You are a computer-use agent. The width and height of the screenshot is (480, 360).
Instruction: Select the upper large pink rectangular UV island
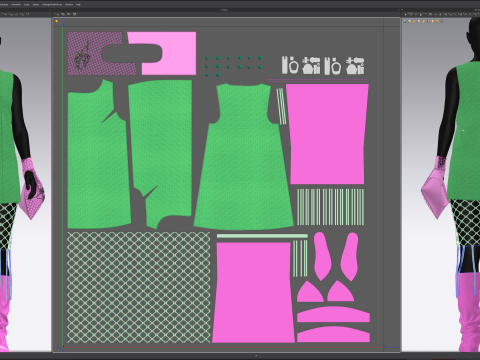click(327, 133)
